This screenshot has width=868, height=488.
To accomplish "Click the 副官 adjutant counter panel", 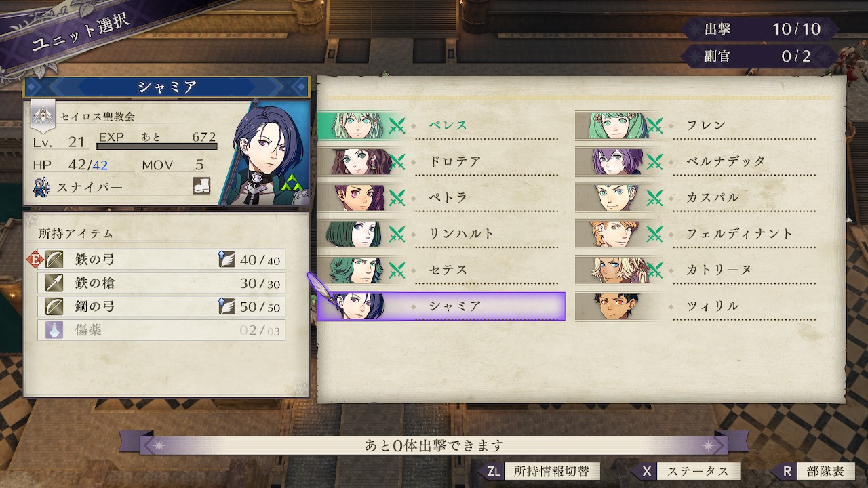I will [760, 56].
